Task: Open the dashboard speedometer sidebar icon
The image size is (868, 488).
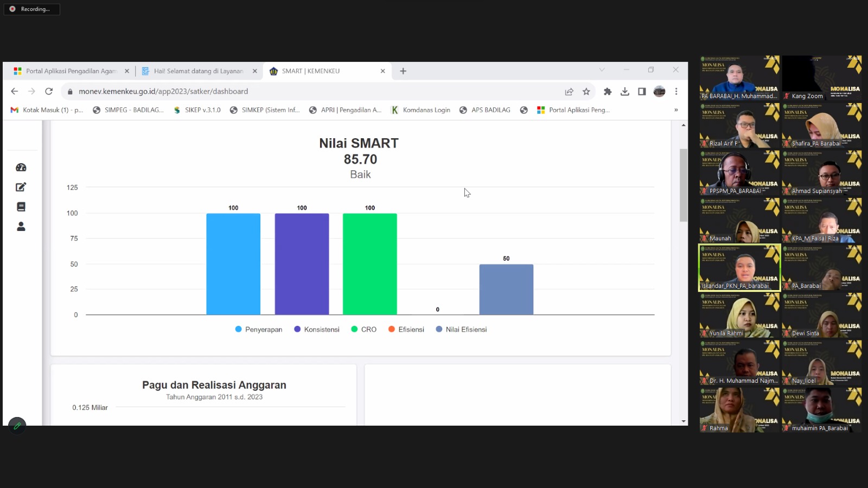Action: coord(21,168)
